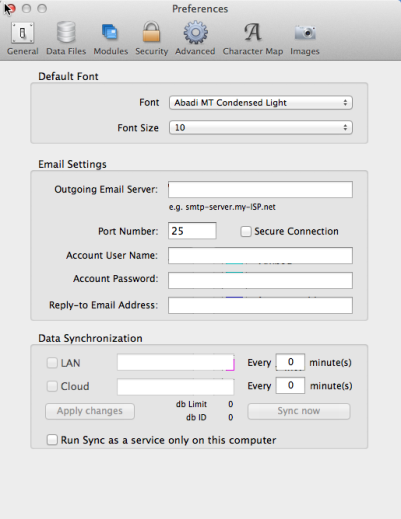Open the Advanced gear settings
The height and width of the screenshot is (519, 401).
click(195, 38)
